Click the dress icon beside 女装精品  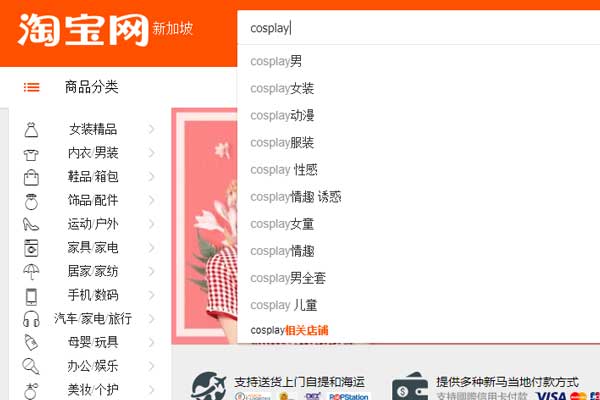pos(31,130)
